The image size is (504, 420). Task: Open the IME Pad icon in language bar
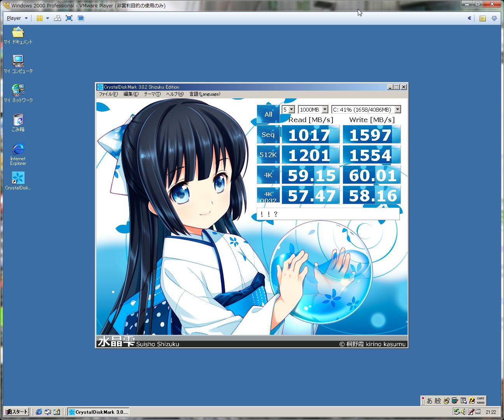coord(446,401)
